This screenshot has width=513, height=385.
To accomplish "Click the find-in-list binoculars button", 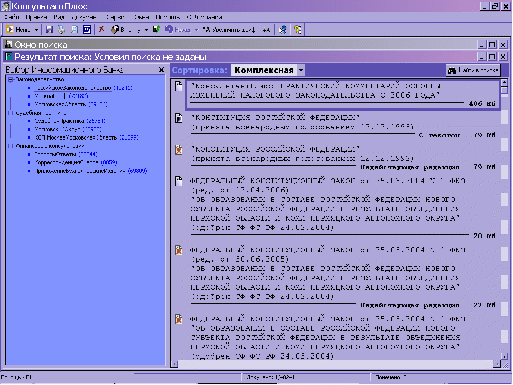I will (x=473, y=70).
